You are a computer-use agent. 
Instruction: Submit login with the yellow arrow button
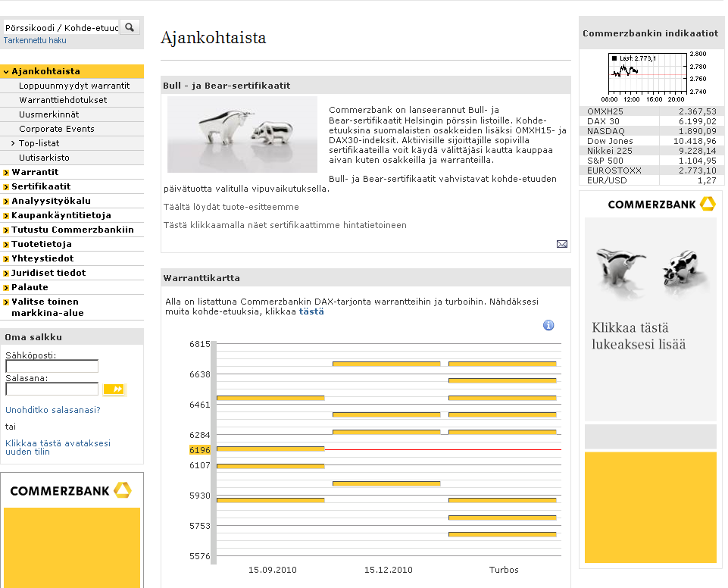(114, 389)
